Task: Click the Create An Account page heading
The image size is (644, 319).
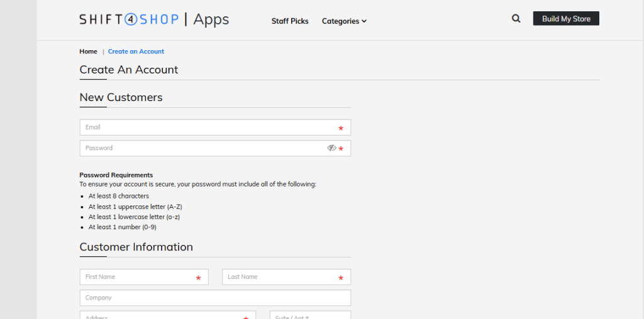Action: pyautogui.click(x=129, y=70)
